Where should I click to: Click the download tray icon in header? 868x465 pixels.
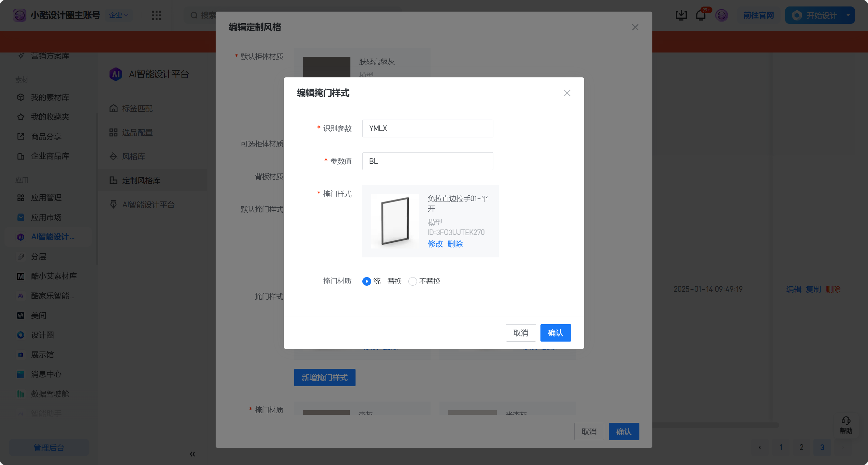point(681,15)
